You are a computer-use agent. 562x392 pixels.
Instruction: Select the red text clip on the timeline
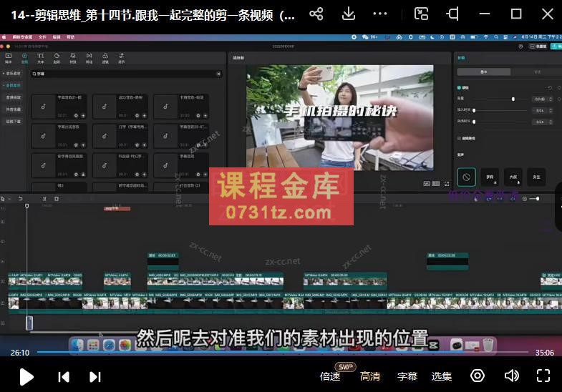(x=117, y=208)
